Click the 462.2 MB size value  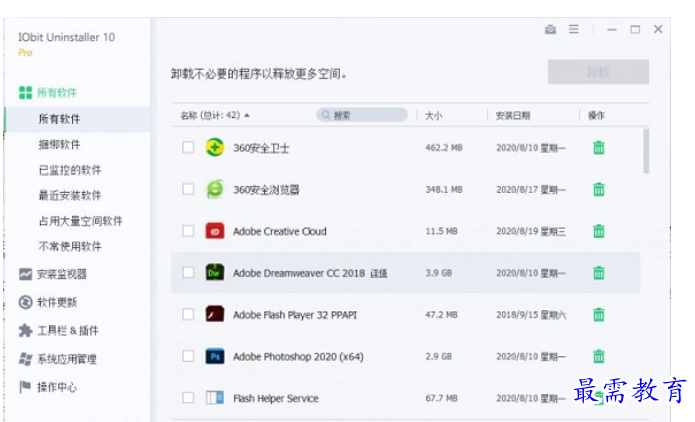pos(444,148)
